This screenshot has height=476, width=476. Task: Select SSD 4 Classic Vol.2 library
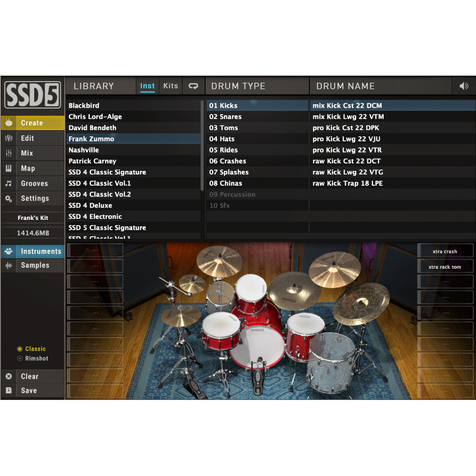[x=133, y=194]
